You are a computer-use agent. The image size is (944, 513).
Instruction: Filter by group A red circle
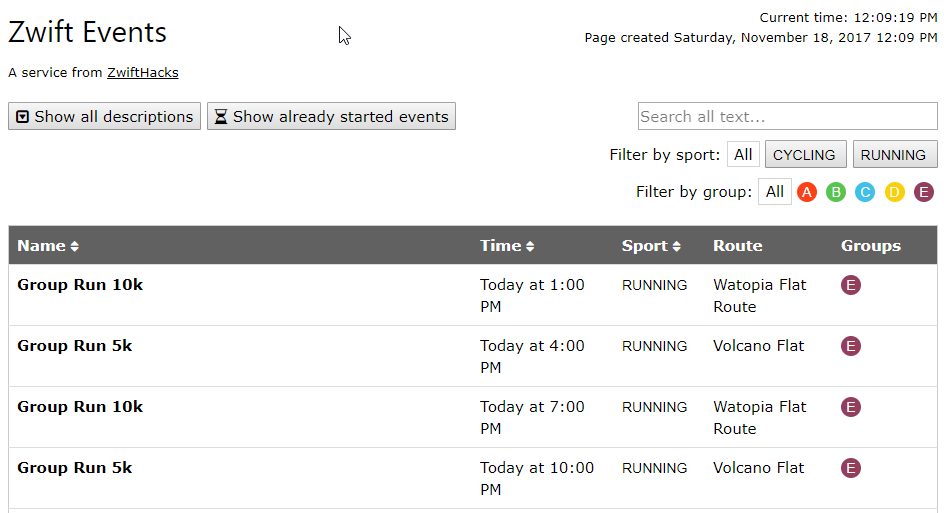[x=807, y=192]
